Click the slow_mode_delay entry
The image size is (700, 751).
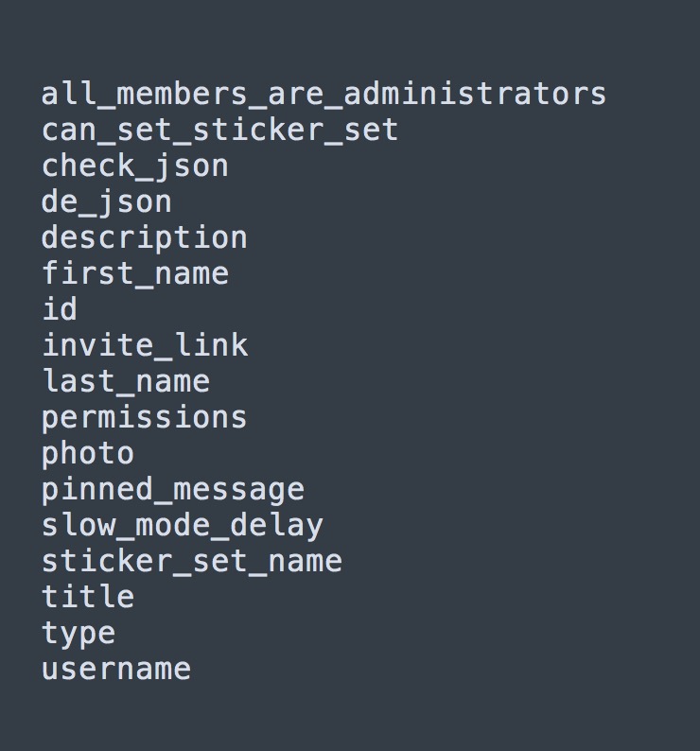182,526
